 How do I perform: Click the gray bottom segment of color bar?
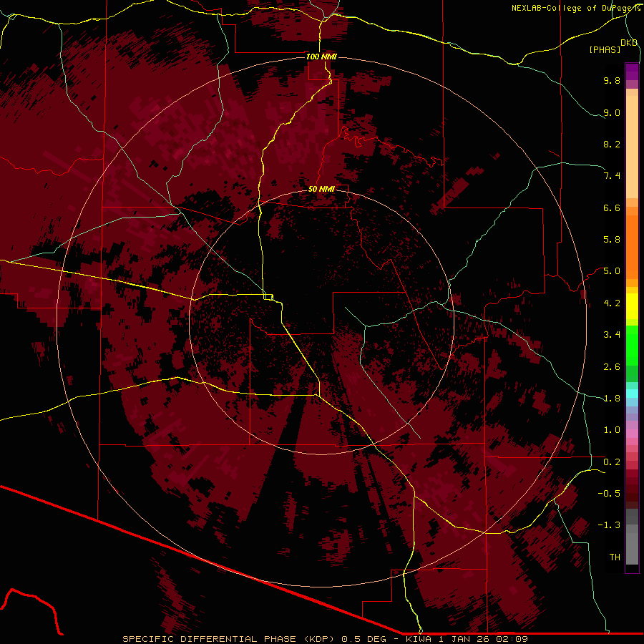tap(632, 546)
